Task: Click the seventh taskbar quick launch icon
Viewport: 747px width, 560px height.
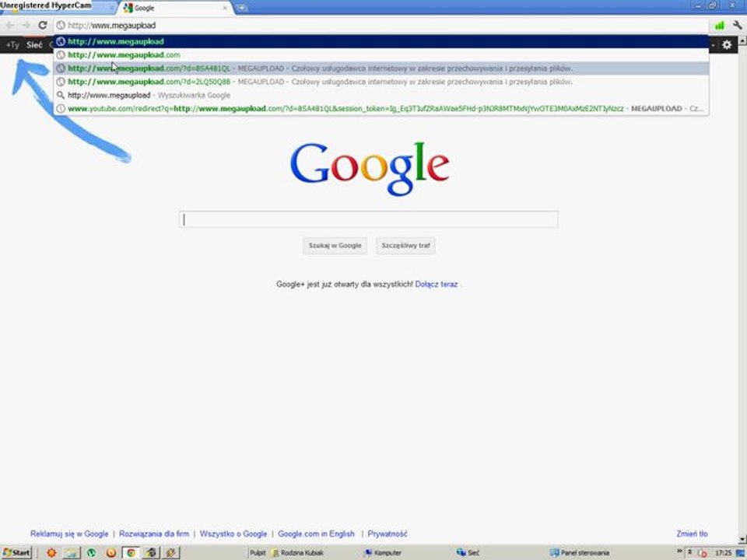Action: click(171, 552)
